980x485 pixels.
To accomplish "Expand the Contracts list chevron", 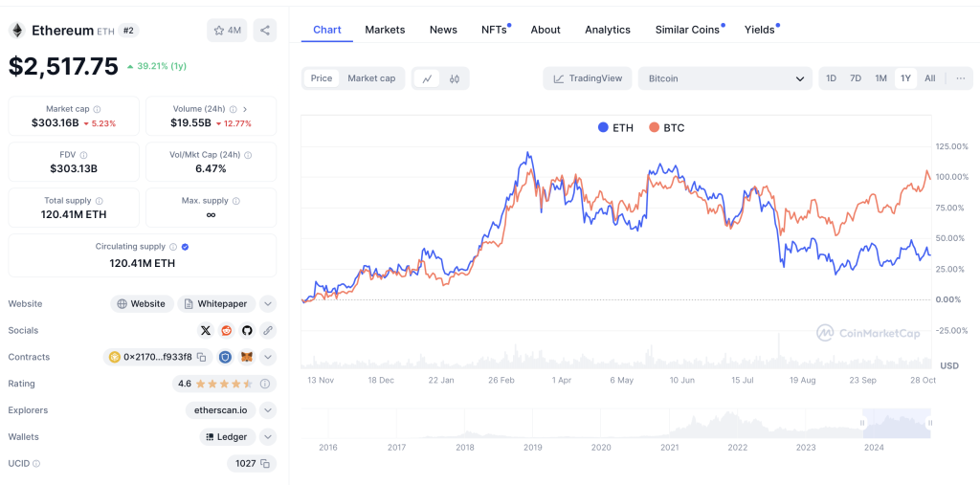I will click(268, 358).
